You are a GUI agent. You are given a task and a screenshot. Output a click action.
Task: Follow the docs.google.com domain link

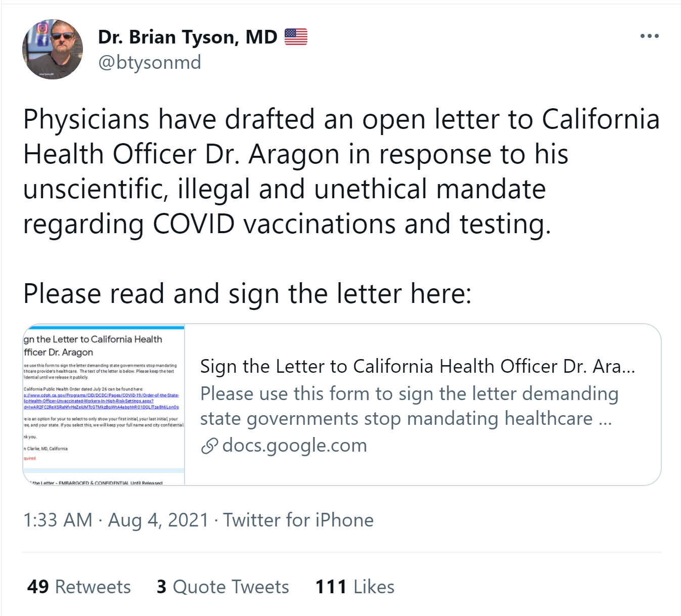tap(294, 446)
